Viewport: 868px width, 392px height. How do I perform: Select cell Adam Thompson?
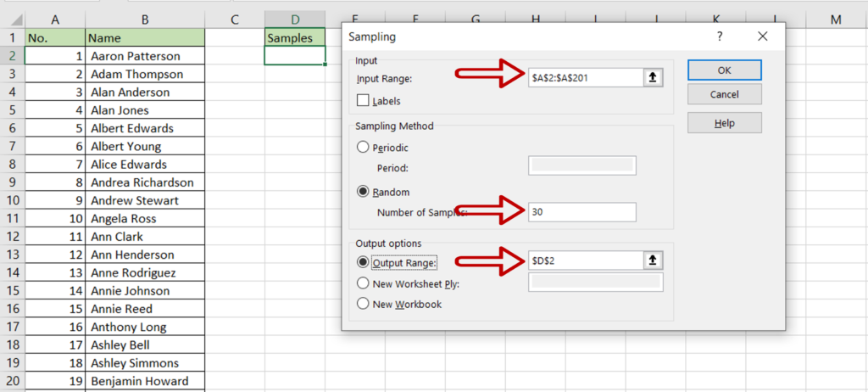tap(145, 74)
